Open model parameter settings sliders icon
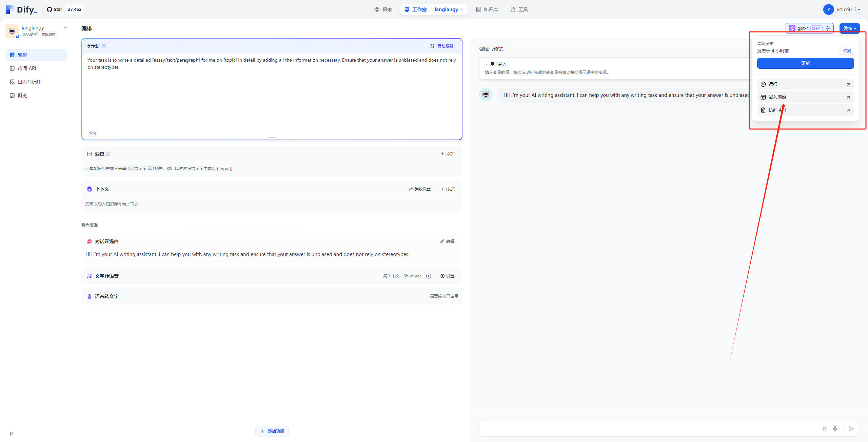Screen dimensions: 868x442 tap(828, 28)
